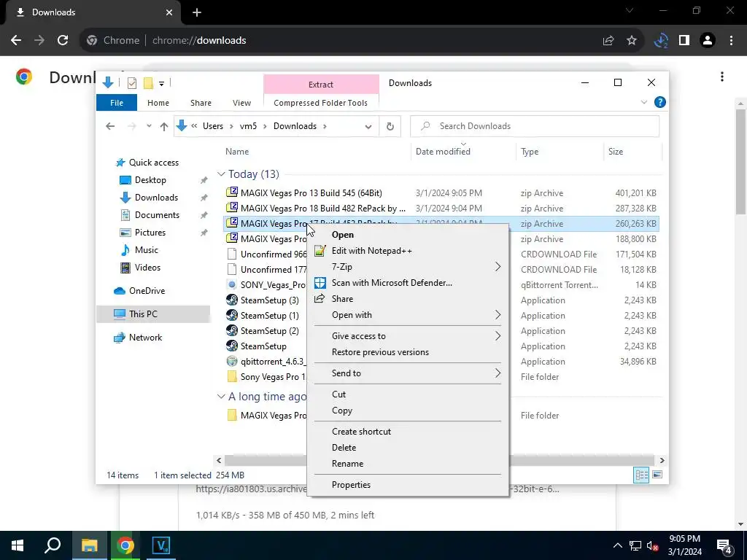Switch to details view icon
747x560 pixels.
(x=641, y=475)
